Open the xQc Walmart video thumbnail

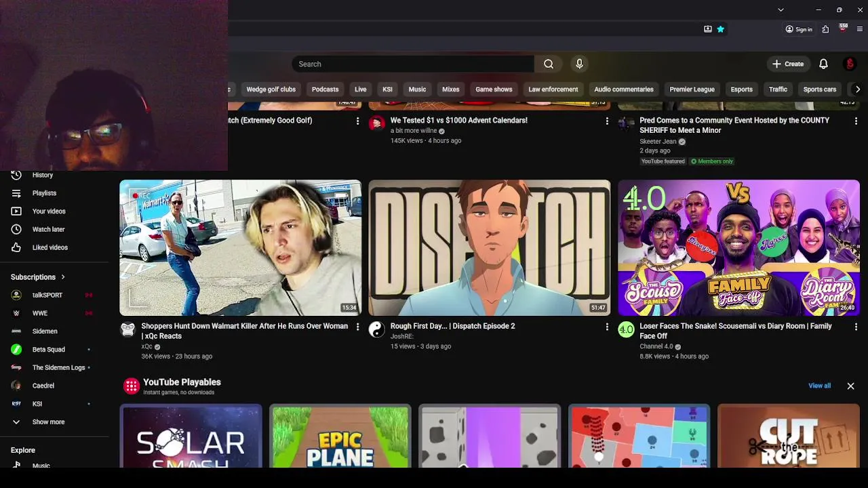tap(241, 247)
